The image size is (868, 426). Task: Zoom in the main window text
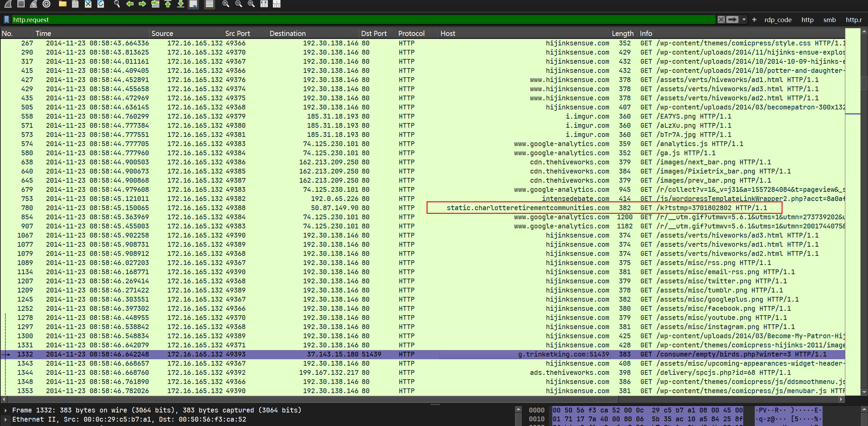pyautogui.click(x=226, y=4)
